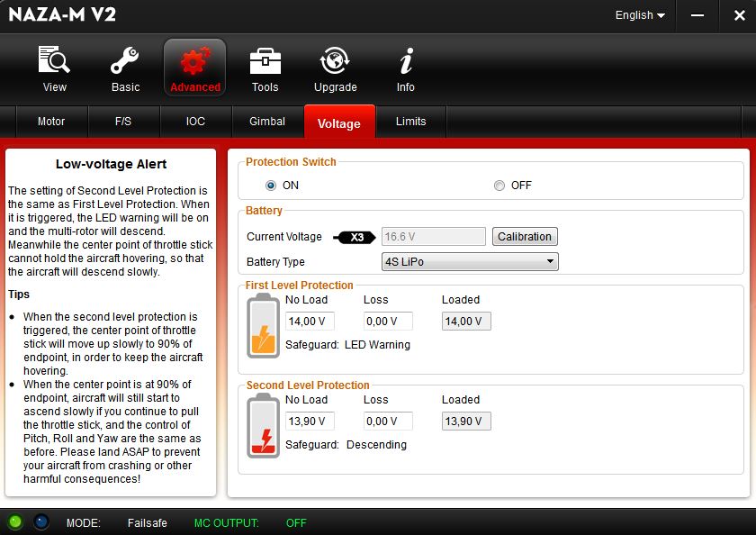Viewport: 756px width, 535px height.
Task: Click Second Level Loaded 13,90 V field
Action: 466,422
